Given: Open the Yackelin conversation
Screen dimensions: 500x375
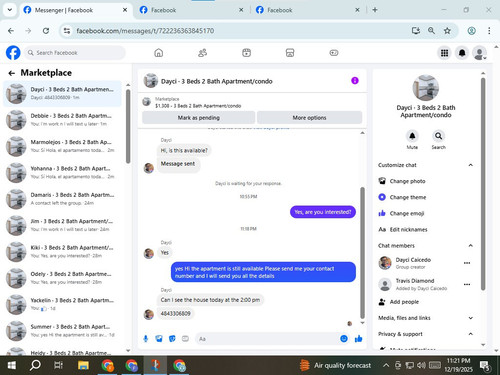Looking at the screenshot, I should click(62, 304).
